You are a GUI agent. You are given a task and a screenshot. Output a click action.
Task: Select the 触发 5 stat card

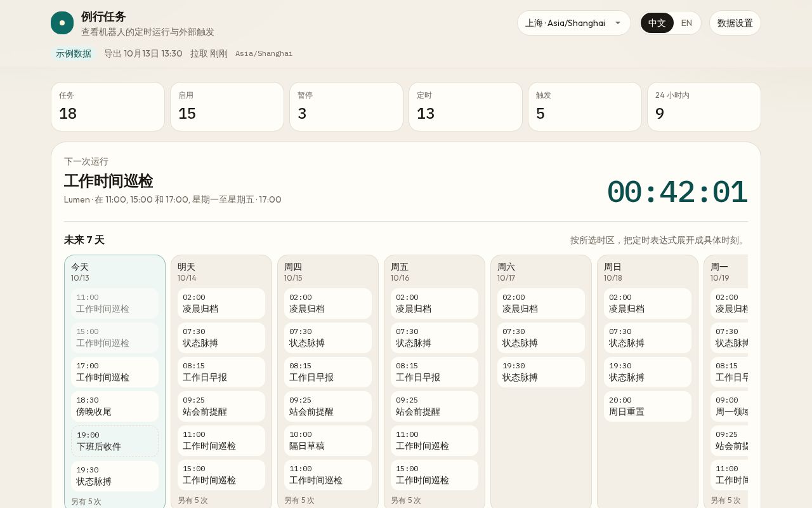585,107
